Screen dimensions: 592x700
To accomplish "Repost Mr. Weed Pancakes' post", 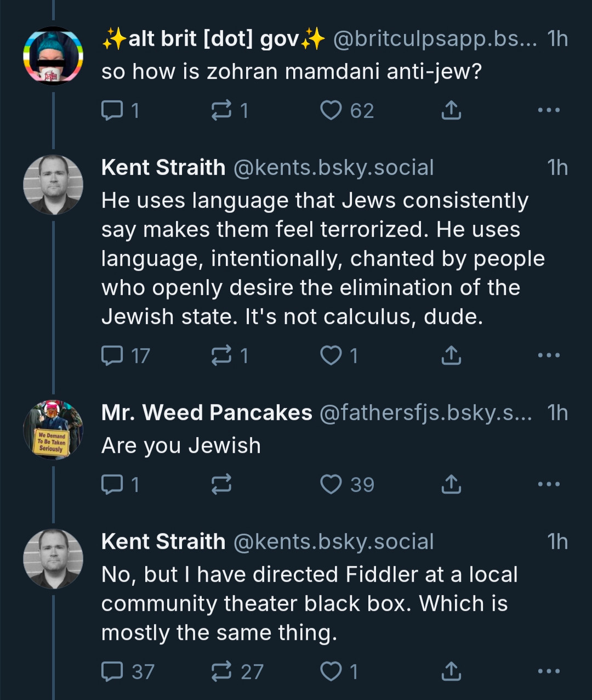I will point(221,484).
